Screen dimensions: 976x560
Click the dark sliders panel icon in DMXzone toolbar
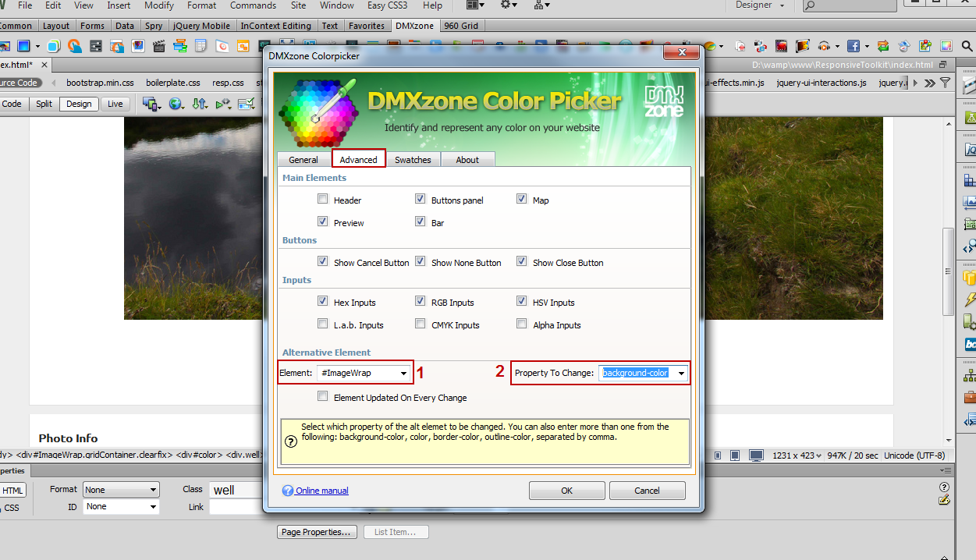point(96,46)
